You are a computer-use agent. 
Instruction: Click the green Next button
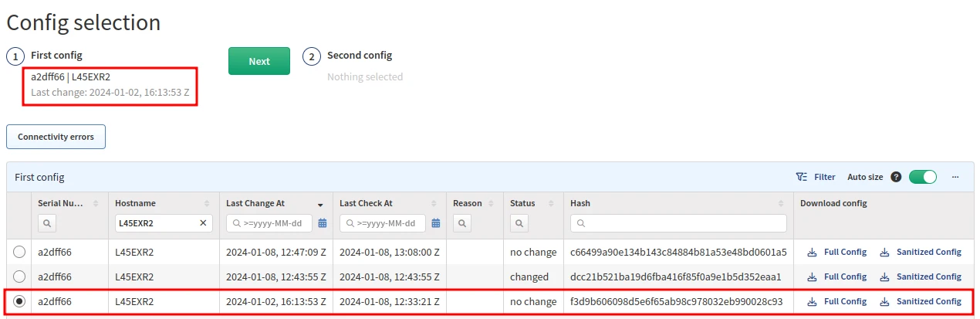click(x=259, y=61)
